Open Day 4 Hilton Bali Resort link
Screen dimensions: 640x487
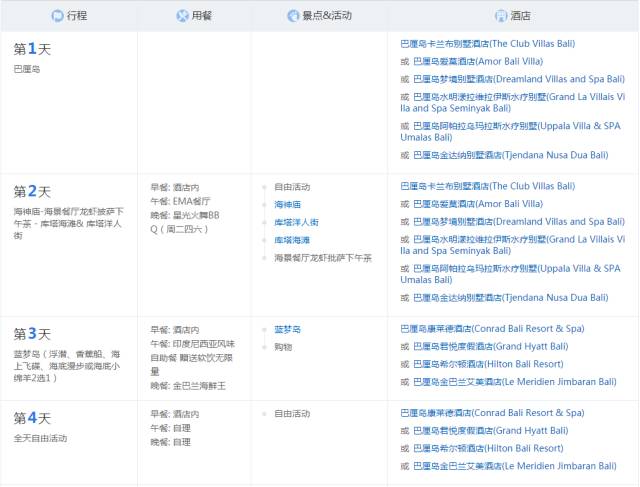click(x=488, y=448)
